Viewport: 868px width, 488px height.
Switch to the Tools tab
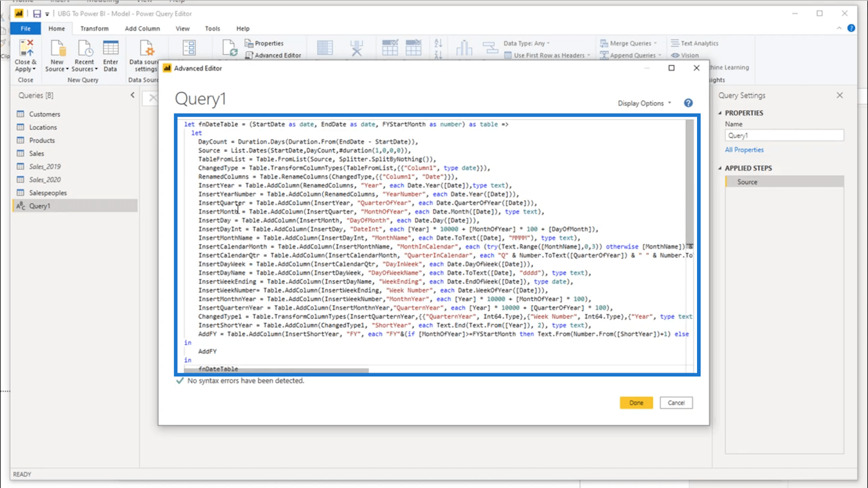pos(212,28)
